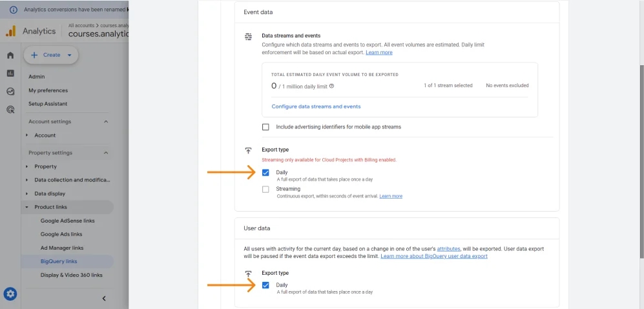Click the courses.analytic property name
The height and width of the screenshot is (309, 644).
point(99,34)
